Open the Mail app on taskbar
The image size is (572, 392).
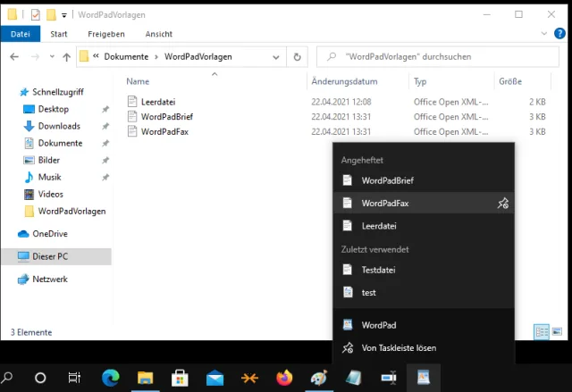[x=214, y=378]
